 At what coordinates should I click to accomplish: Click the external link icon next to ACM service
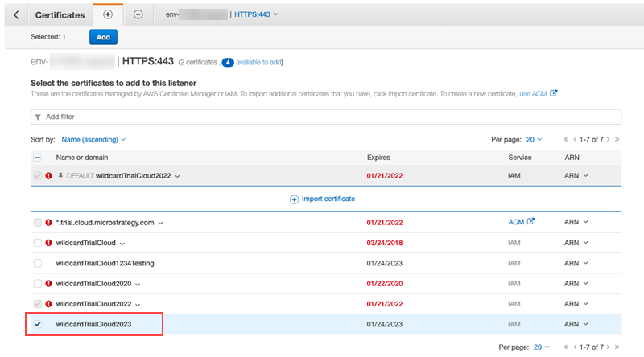pyautogui.click(x=530, y=222)
